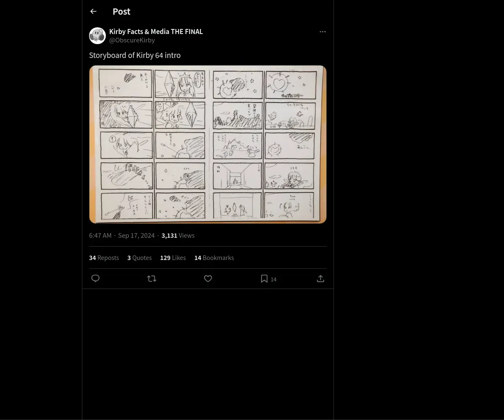View the 3 Quotes list

point(139,257)
